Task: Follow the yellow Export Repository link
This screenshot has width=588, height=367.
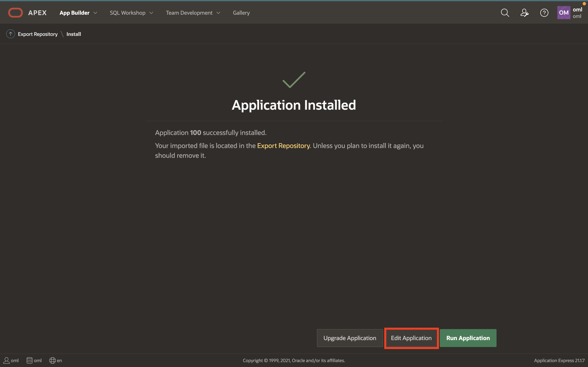Action: tap(283, 146)
